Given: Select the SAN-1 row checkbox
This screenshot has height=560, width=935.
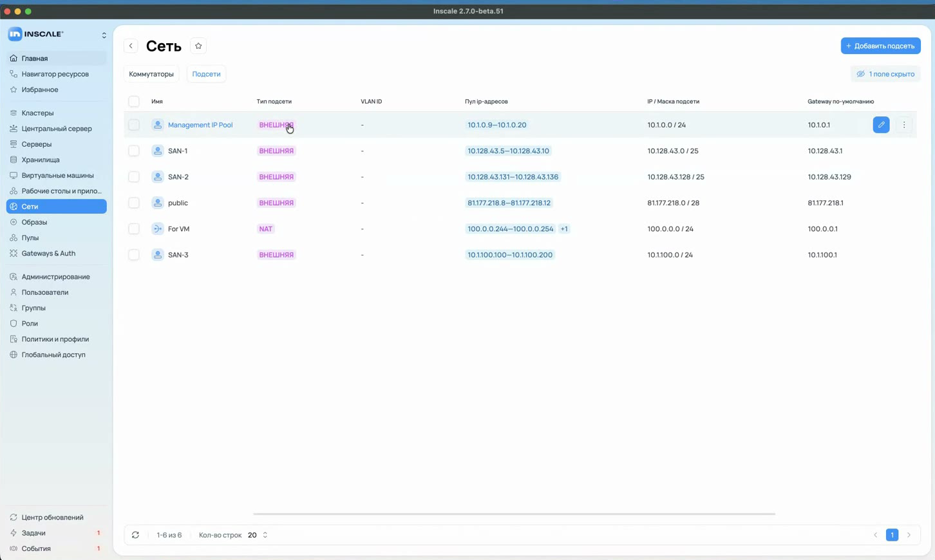Looking at the screenshot, I should [x=134, y=151].
